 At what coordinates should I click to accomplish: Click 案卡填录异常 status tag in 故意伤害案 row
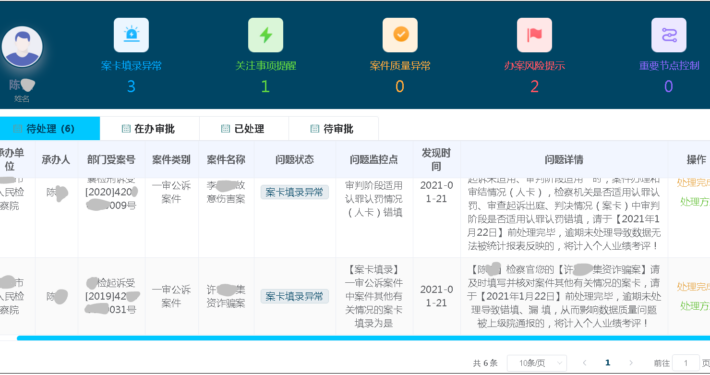(294, 192)
